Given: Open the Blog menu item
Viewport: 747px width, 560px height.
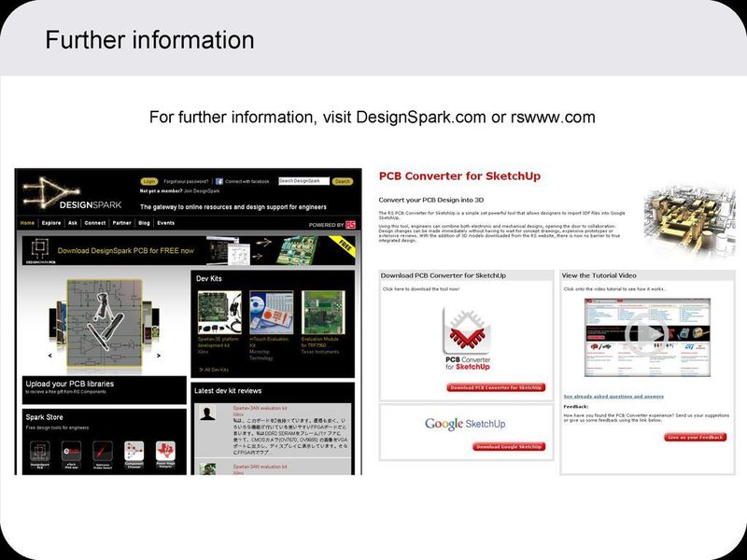Looking at the screenshot, I should pos(144,223).
